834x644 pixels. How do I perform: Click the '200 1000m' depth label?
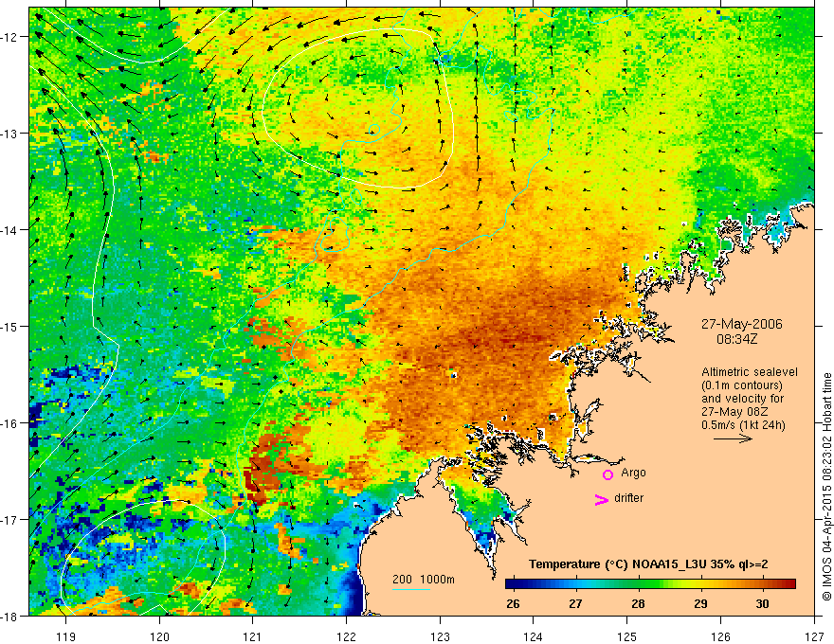[x=424, y=580]
